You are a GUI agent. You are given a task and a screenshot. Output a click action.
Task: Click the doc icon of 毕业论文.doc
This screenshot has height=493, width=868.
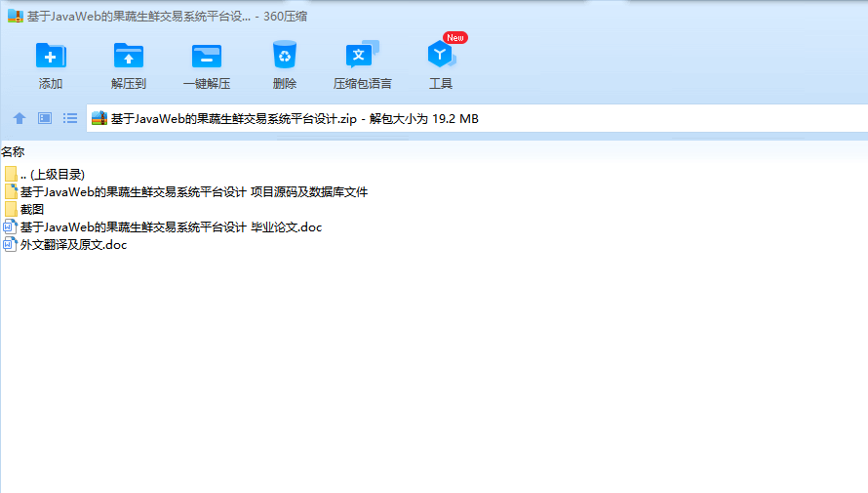tap(11, 226)
